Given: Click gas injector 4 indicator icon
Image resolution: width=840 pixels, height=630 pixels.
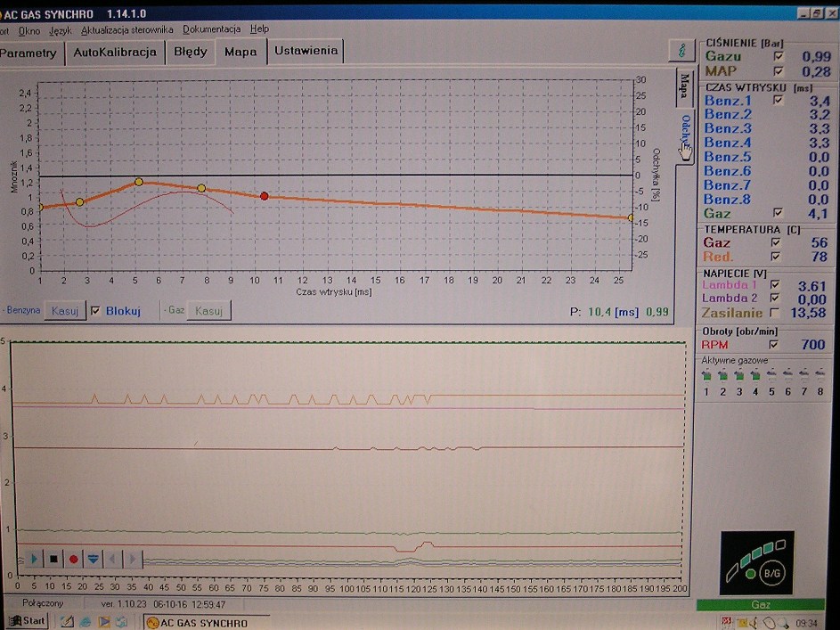Looking at the screenshot, I should (755, 375).
